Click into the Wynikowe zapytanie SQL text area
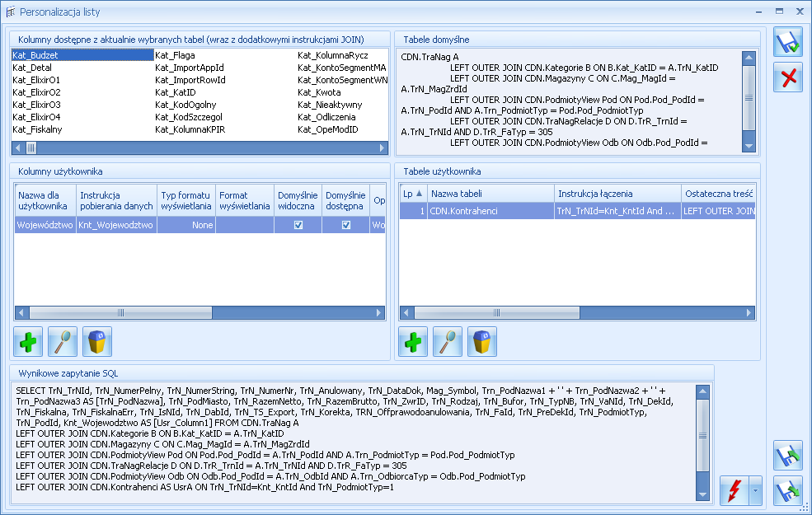 click(x=353, y=443)
